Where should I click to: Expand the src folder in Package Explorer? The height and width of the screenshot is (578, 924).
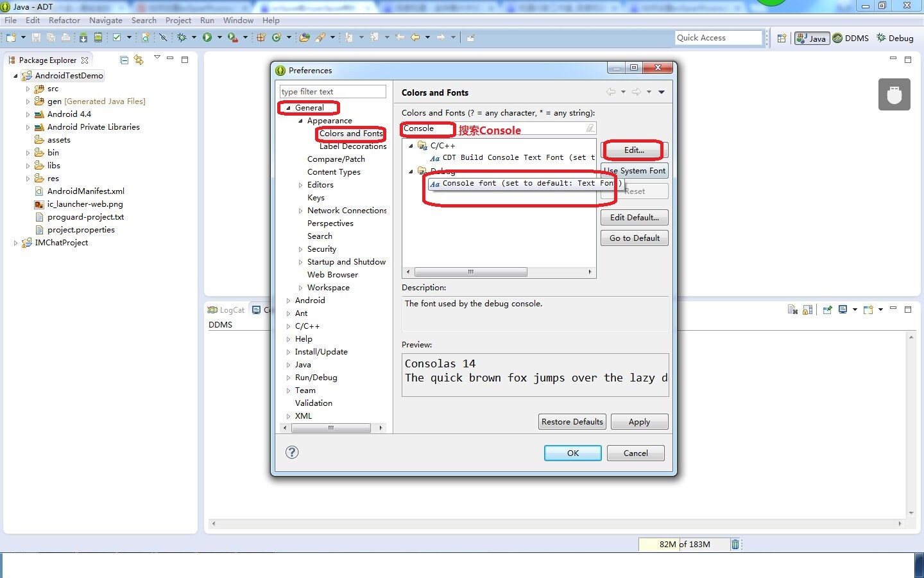pos(28,89)
